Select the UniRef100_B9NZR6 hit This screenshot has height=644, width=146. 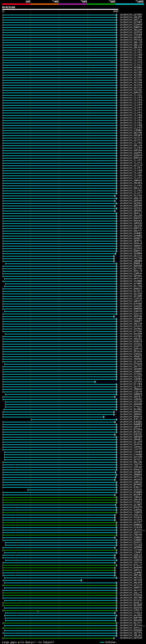pyautogui.click(x=131, y=309)
